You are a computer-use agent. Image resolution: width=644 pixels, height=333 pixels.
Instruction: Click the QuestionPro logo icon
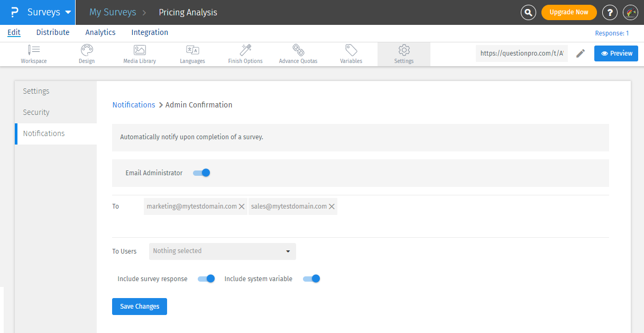tap(15, 12)
